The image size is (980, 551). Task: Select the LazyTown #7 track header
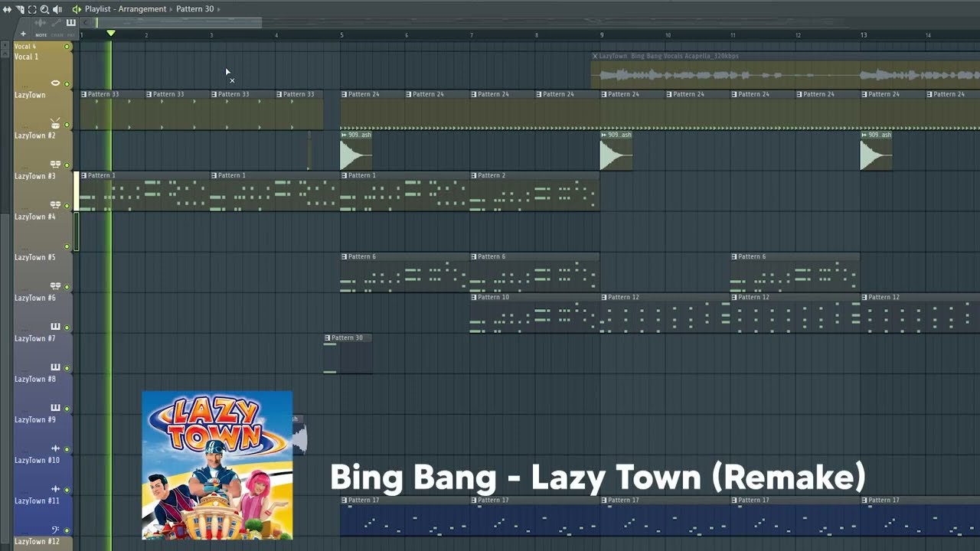tap(44, 353)
